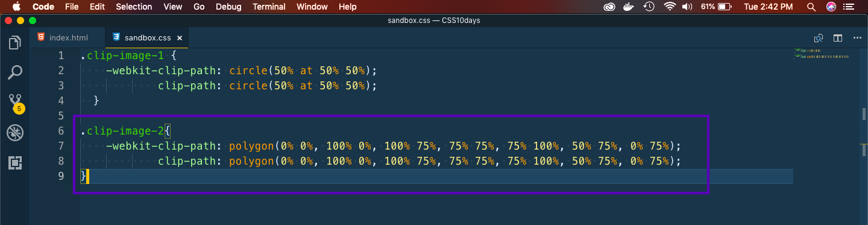
Task: Open the Extensions view in activity bar
Action: click(15, 162)
